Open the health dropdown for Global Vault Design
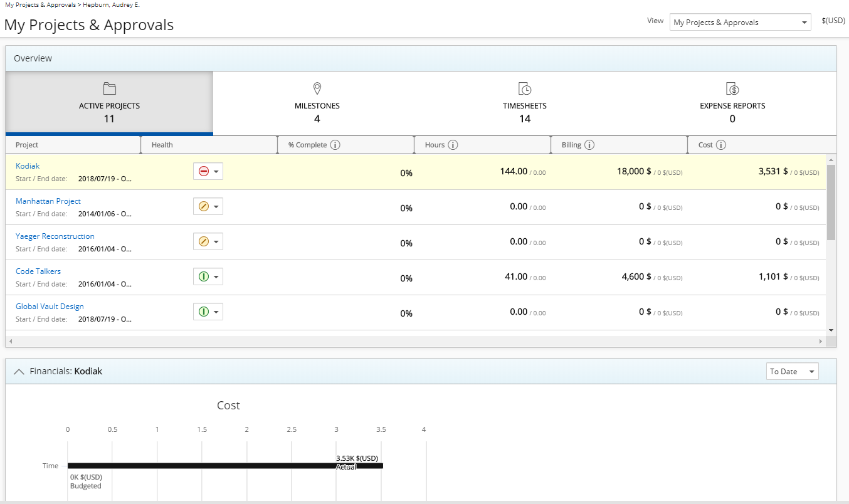 [216, 312]
